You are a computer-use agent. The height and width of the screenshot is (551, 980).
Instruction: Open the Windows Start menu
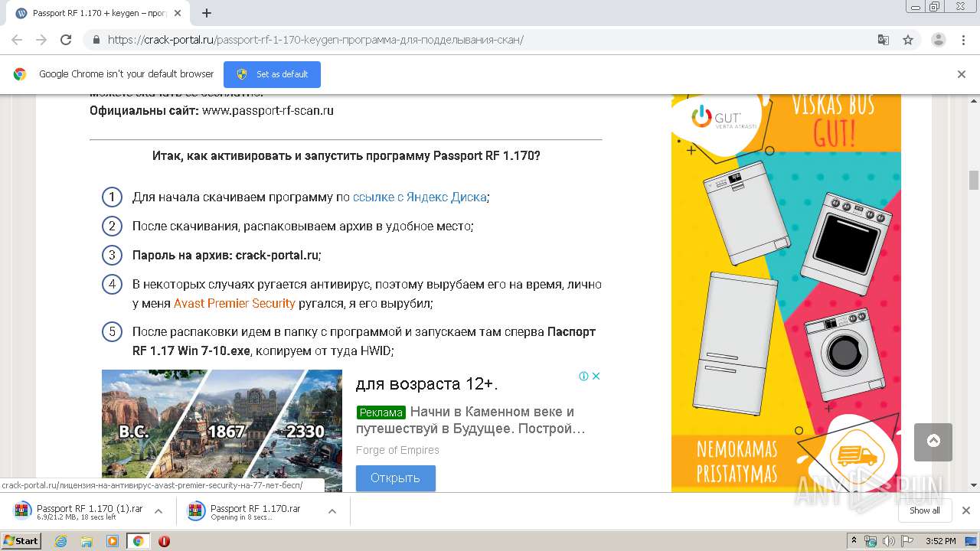(x=21, y=540)
